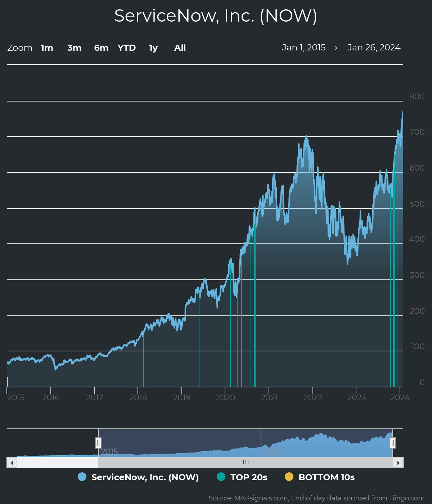432x504 pixels.
Task: Click the 2018 x-axis label
Action: tap(138, 397)
